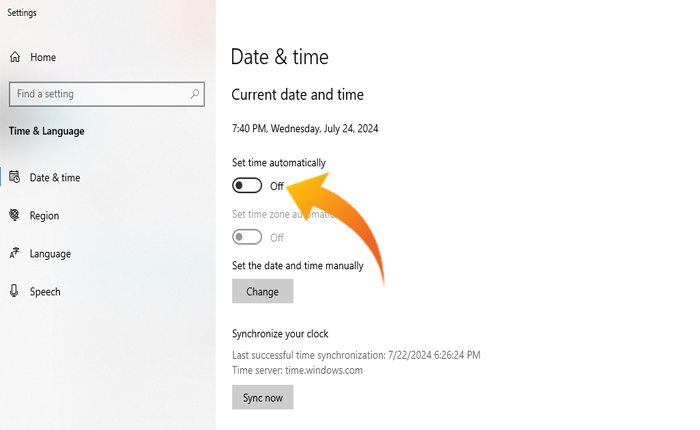
Task: Select the Region label in the sidebar
Action: pos(44,216)
